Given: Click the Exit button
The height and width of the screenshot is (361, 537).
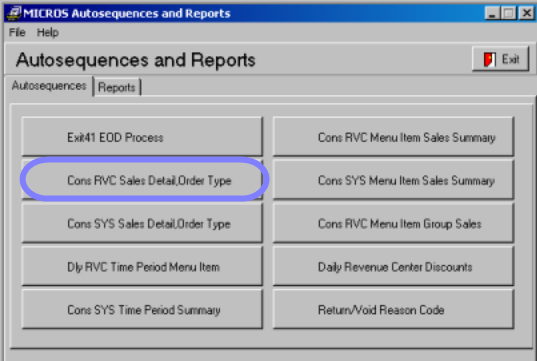Looking at the screenshot, I should tap(500, 59).
